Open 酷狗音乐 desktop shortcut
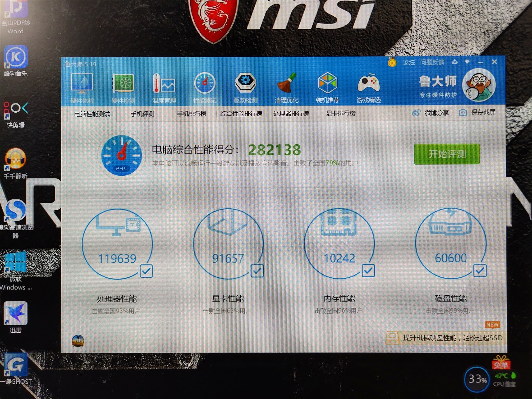Screen dimensions: 532x399 16,61
